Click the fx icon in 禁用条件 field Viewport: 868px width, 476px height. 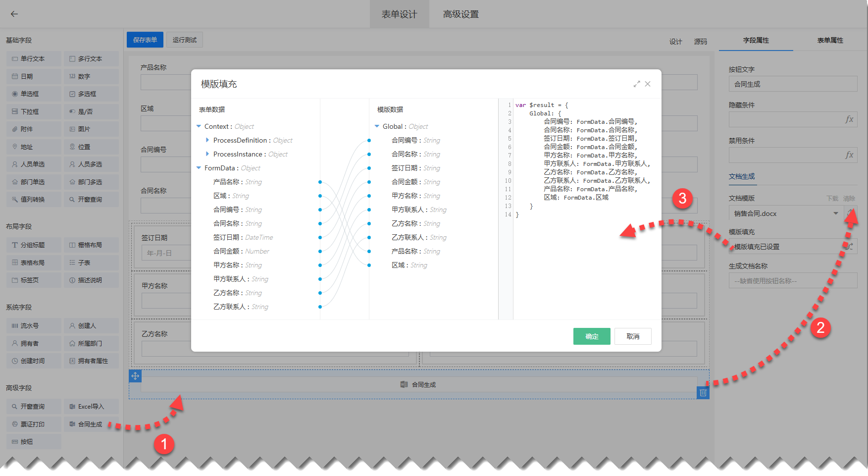coord(849,155)
